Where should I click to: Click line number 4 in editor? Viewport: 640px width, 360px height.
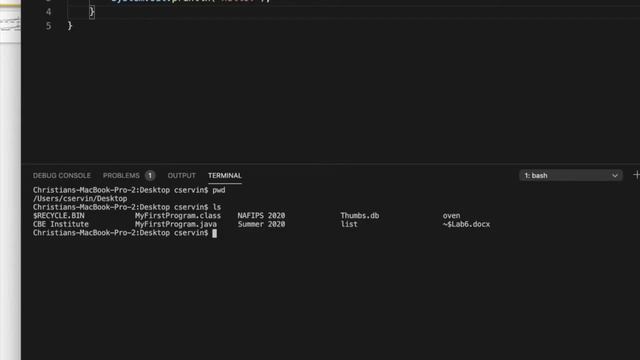[49, 12]
